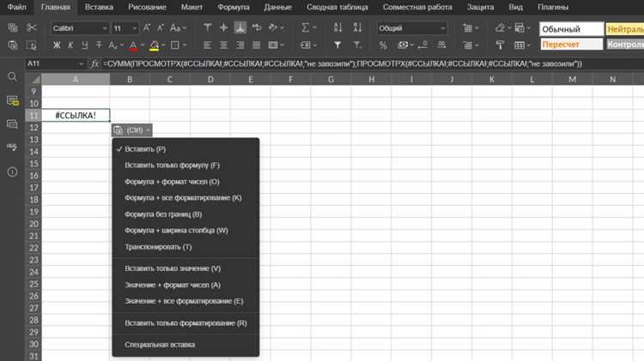The height and width of the screenshot is (361, 644).
Task: Click the sort ascending icon
Action: [337, 28]
